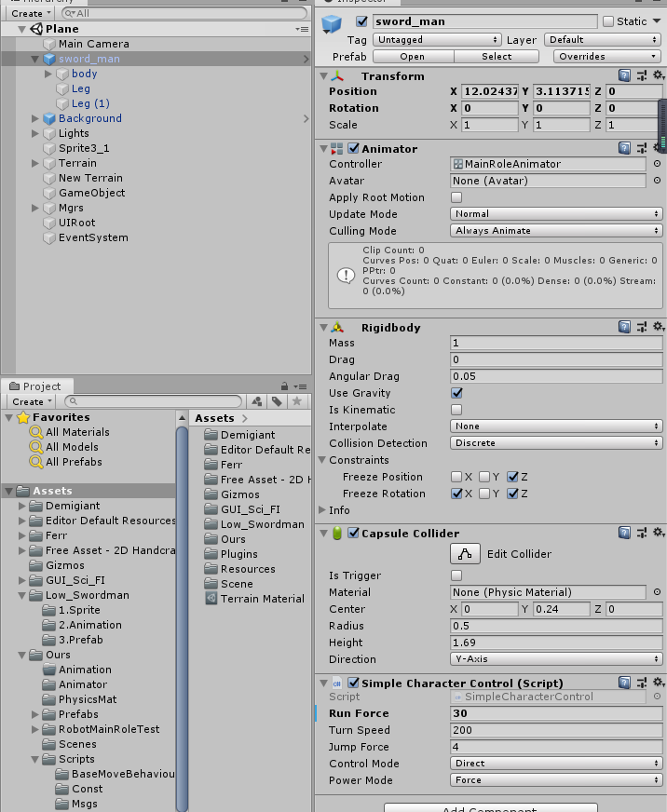Pick Animator Controller with the object picker circle
The image size is (667, 812).
pyautogui.click(x=657, y=164)
